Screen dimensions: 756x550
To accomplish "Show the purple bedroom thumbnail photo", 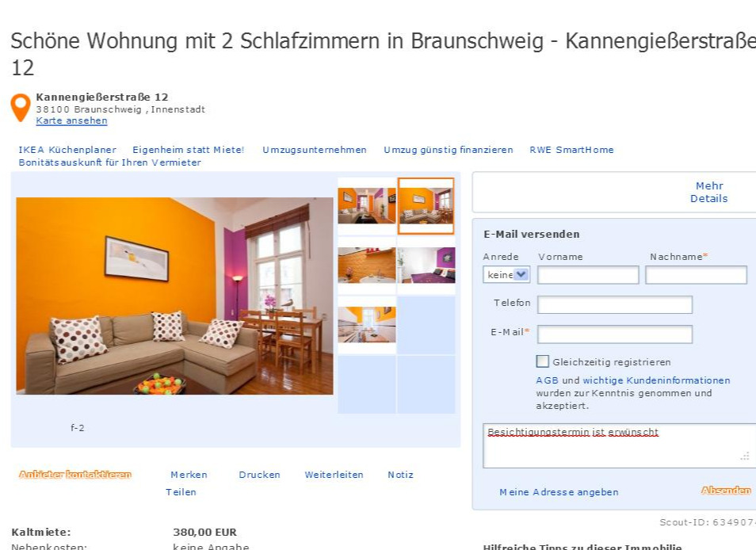I will 426,265.
